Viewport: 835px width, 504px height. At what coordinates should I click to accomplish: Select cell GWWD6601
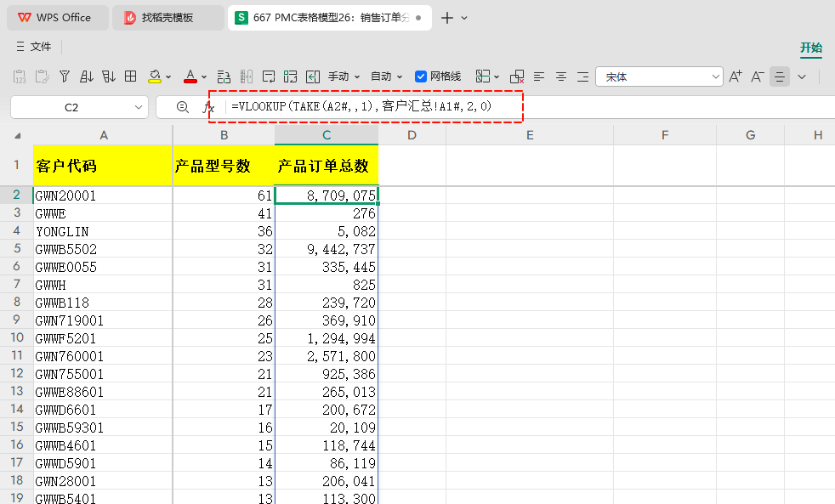click(103, 410)
